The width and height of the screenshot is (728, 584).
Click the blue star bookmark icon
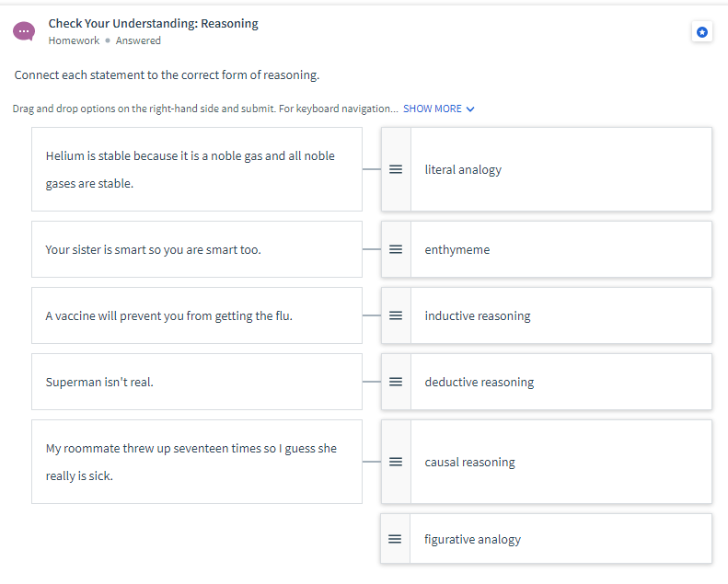[702, 32]
